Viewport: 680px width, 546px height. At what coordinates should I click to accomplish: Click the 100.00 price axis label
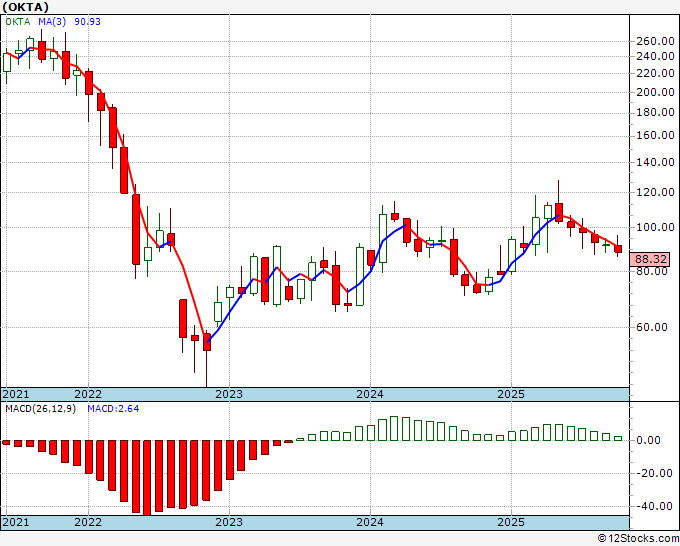655,227
